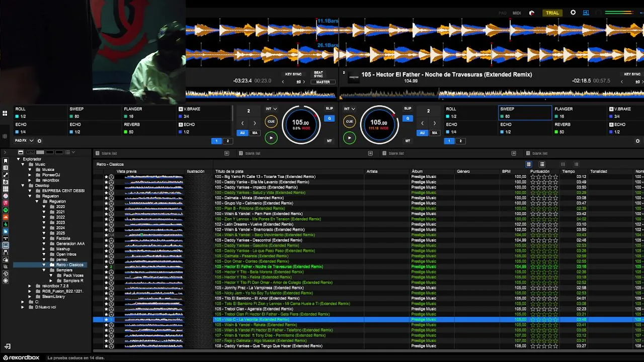This screenshot has height=362, width=644.
Task: Click next pad page arrow on right deck
Action: pos(434,123)
